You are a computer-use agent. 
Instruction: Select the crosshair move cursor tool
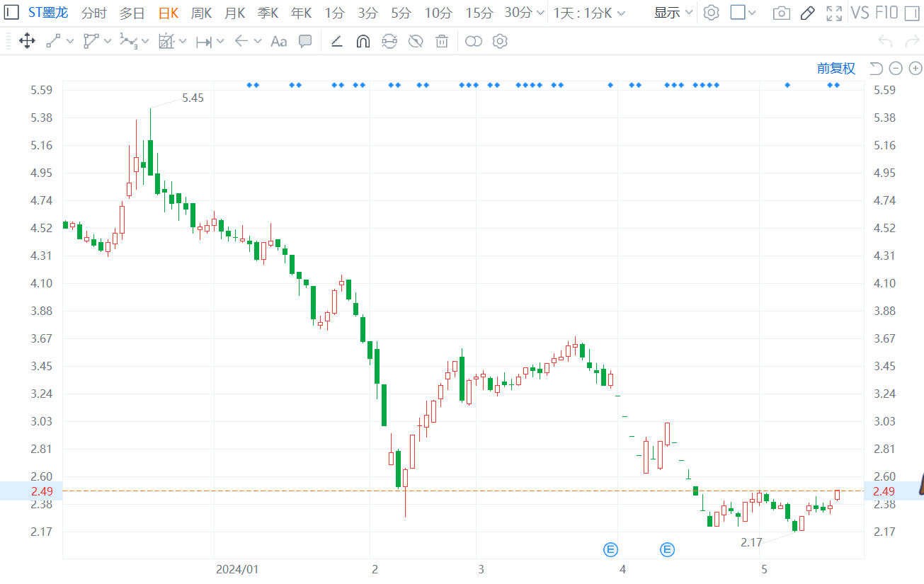[x=27, y=41]
